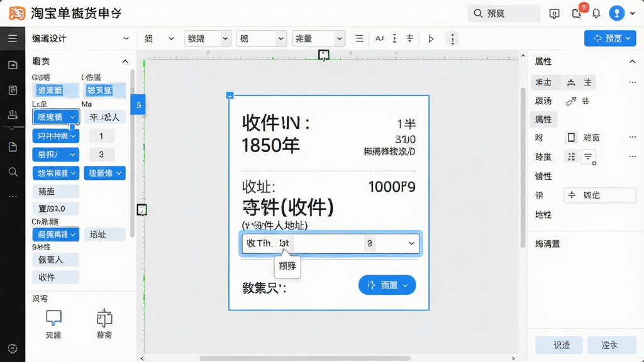Click the search box in the top bar
The image size is (644, 362).
click(x=504, y=14)
